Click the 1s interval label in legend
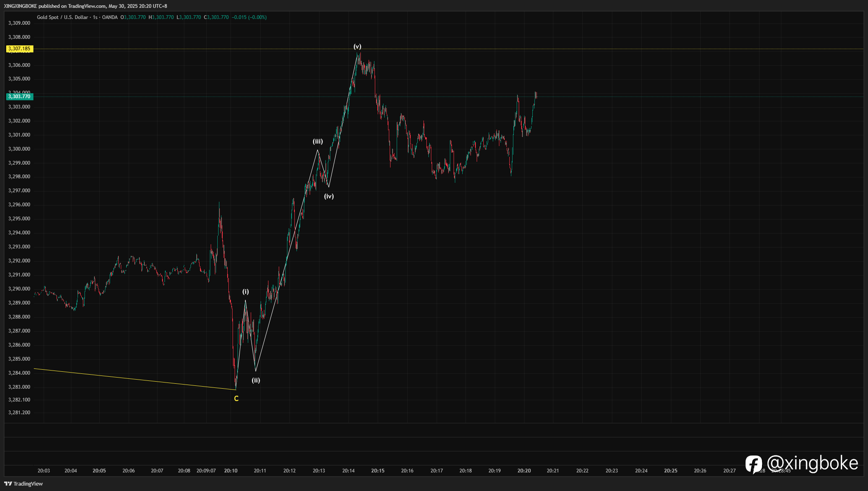868x491 pixels. [95, 17]
